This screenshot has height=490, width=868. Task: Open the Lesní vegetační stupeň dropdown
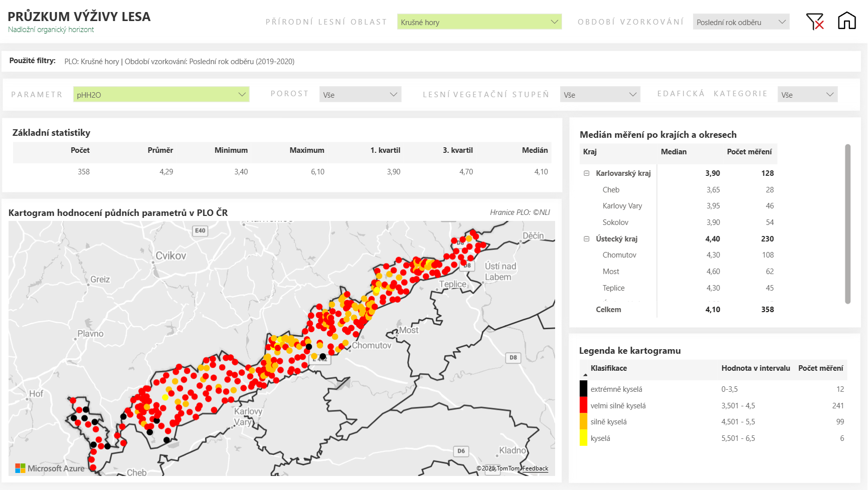tap(600, 94)
